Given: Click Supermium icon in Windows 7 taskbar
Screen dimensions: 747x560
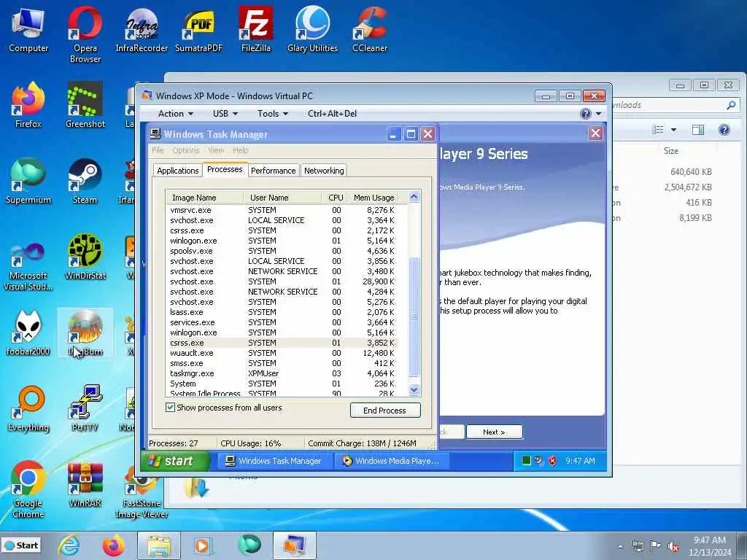Looking at the screenshot, I should (x=249, y=545).
